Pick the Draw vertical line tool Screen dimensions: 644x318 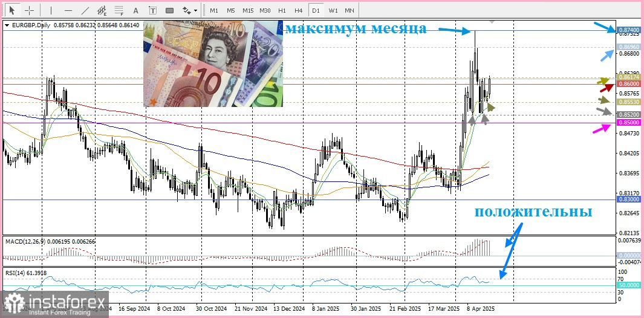(51, 10)
